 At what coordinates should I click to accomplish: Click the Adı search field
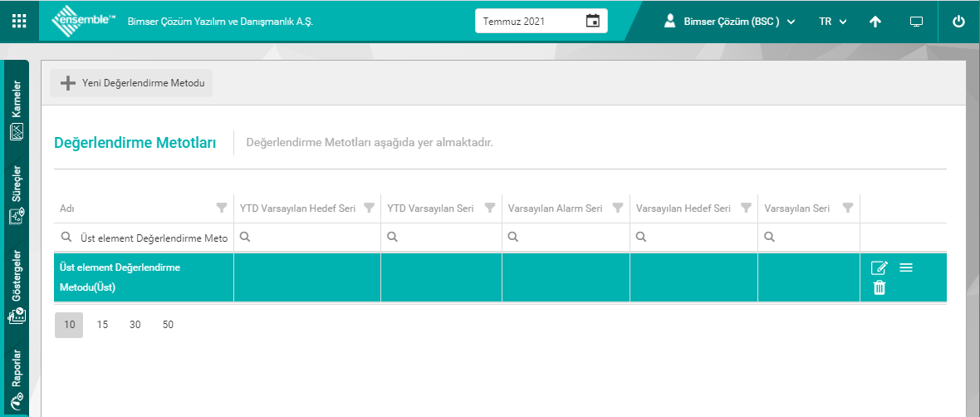pos(144,238)
